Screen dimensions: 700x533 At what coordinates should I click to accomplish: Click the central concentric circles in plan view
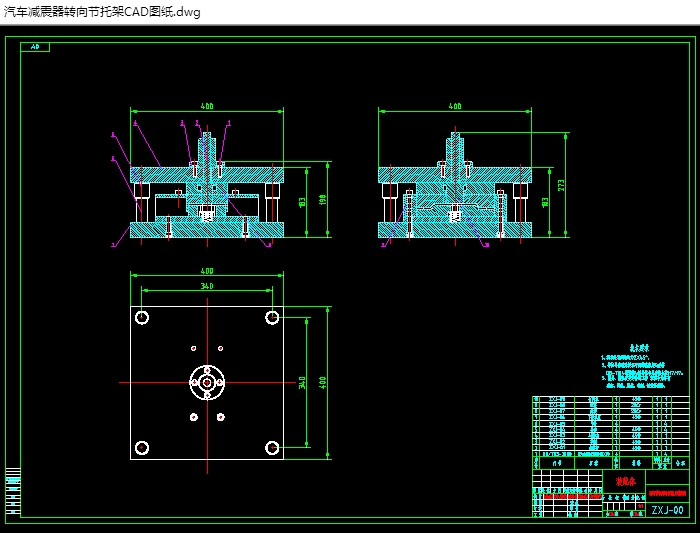coord(207,382)
